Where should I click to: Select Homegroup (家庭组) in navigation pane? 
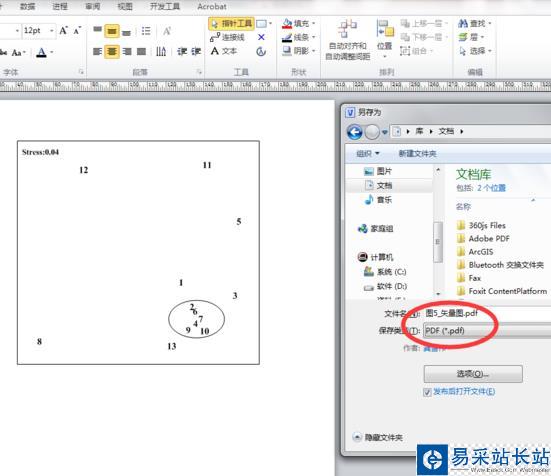pyautogui.click(x=375, y=229)
